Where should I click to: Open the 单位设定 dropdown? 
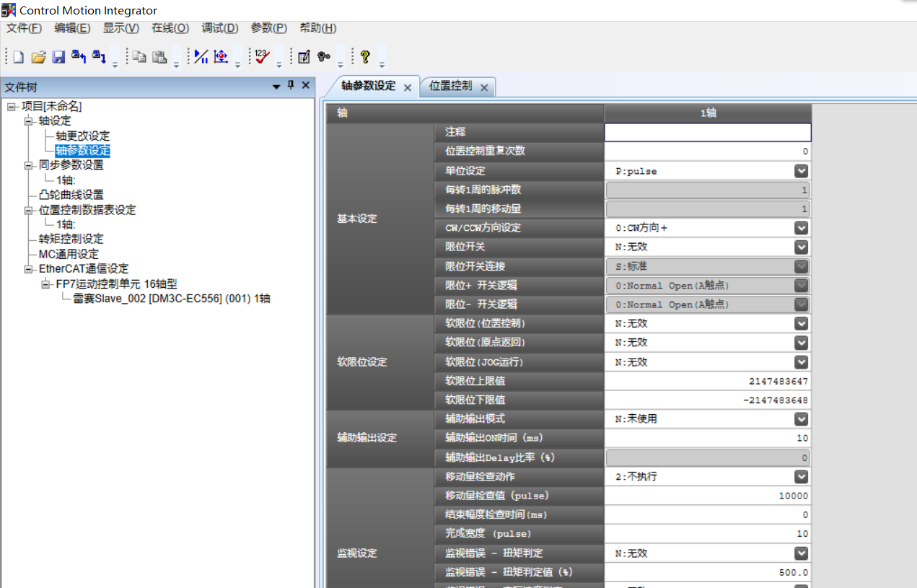pos(801,171)
